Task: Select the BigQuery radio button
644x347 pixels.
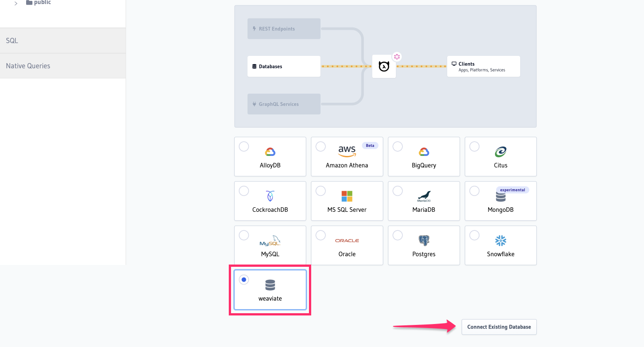Action: 397,146
